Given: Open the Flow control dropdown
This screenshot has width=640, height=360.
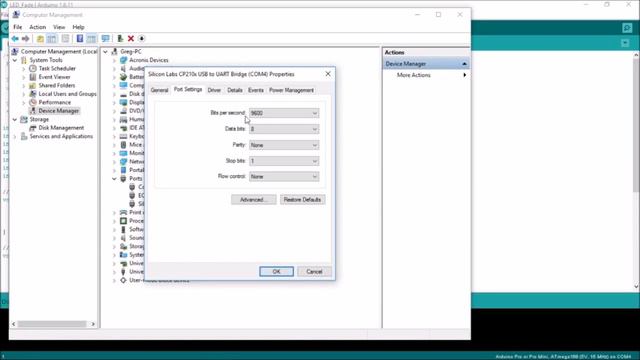Looking at the screenshot, I should click(284, 176).
